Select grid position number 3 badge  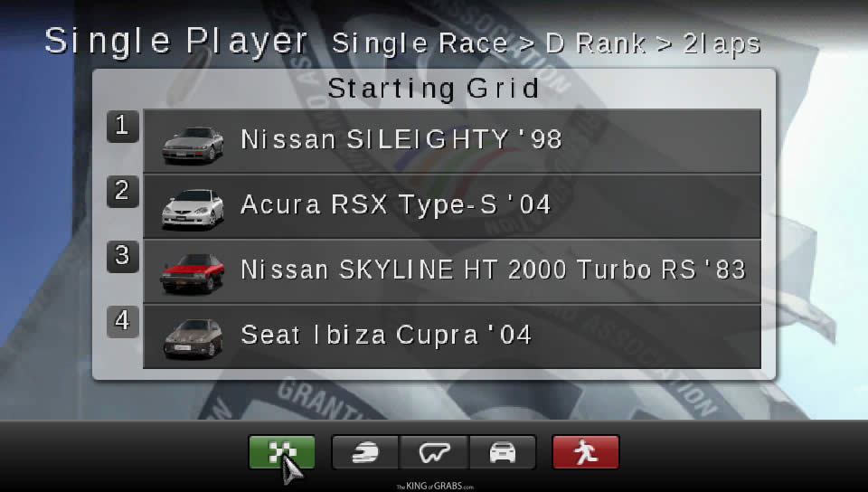click(x=122, y=256)
